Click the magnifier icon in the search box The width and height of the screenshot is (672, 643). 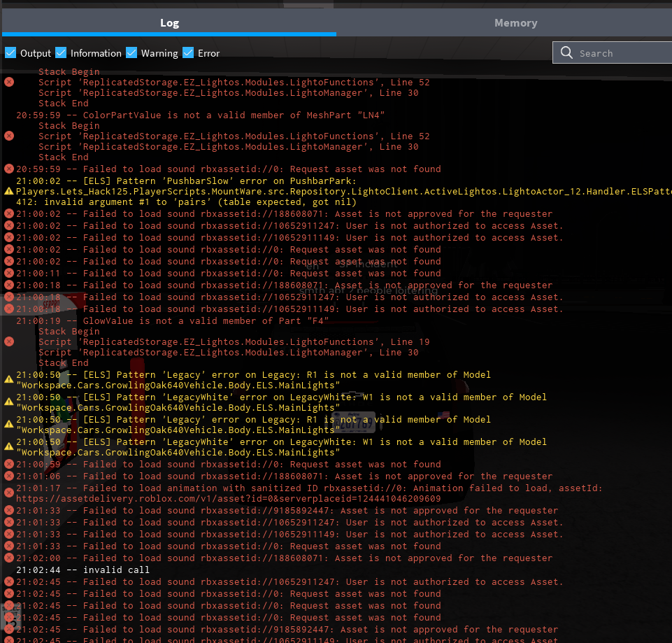[x=566, y=53]
